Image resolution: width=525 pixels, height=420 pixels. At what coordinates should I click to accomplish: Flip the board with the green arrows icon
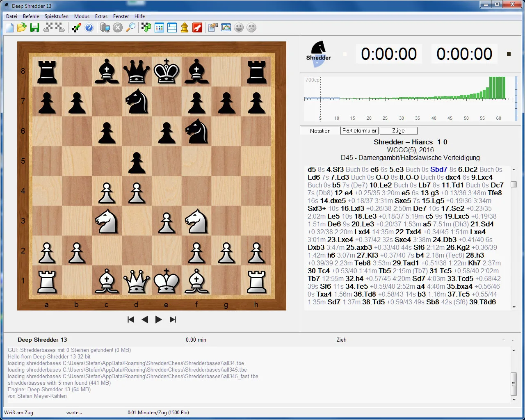(146, 27)
